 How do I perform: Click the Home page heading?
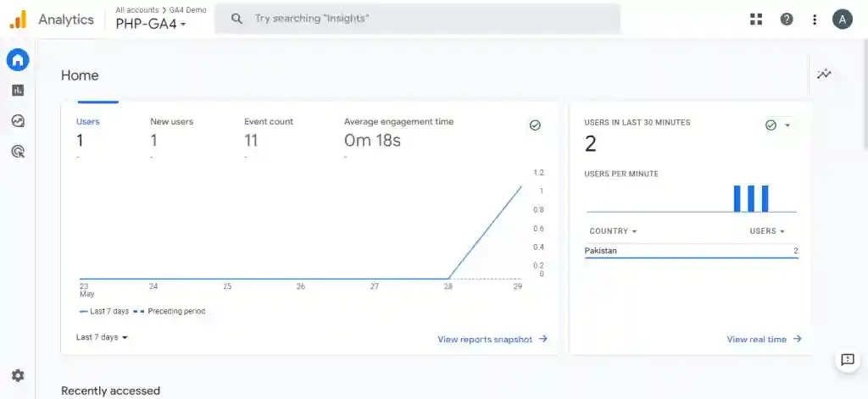pos(80,75)
